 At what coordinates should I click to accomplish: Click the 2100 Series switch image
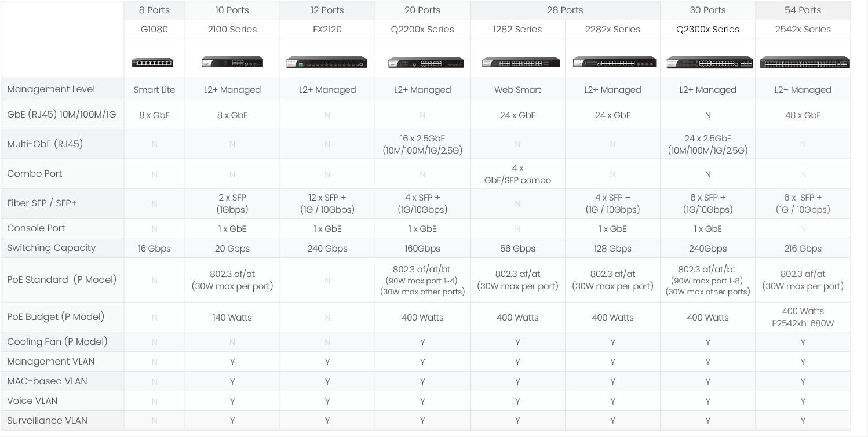pyautogui.click(x=232, y=61)
